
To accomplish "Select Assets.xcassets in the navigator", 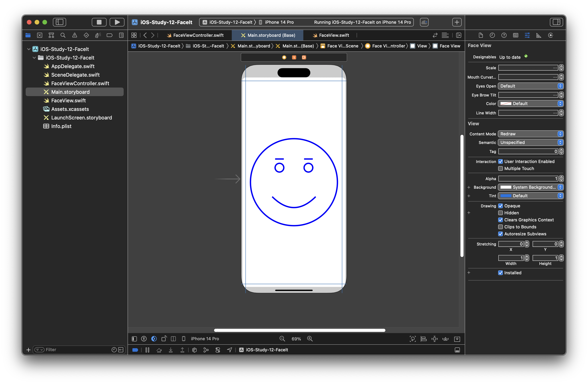I will coord(70,109).
